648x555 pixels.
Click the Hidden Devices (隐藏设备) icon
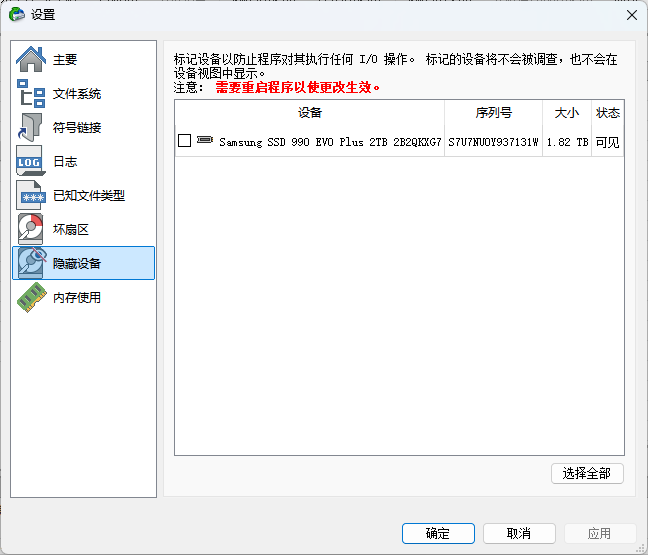pos(31,263)
